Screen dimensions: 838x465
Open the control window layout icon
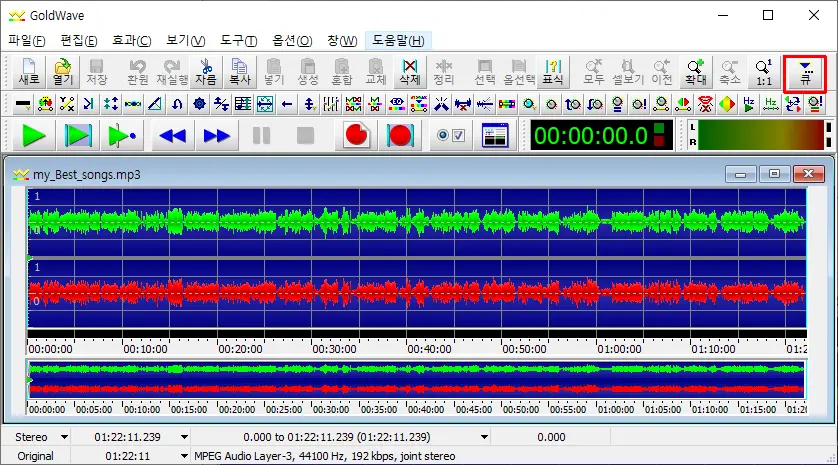click(x=495, y=136)
